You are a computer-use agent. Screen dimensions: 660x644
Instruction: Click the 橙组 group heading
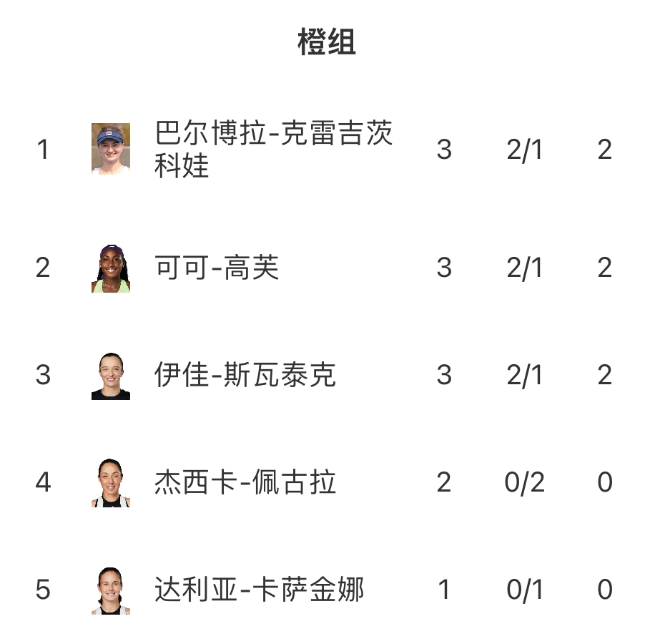[327, 43]
